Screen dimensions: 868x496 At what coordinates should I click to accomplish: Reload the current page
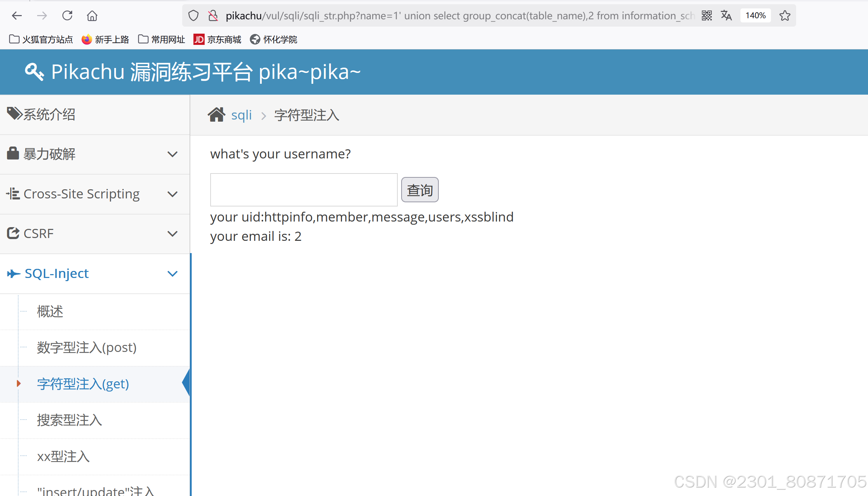click(67, 15)
